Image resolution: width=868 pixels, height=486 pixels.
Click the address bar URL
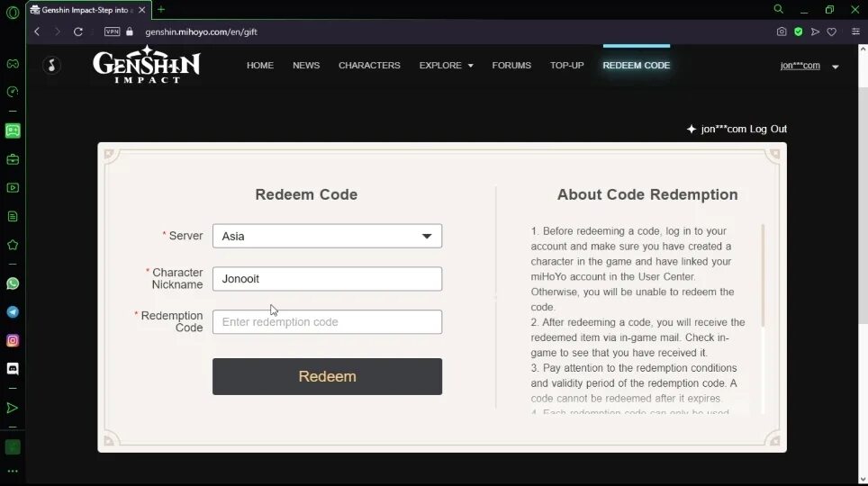tap(201, 31)
